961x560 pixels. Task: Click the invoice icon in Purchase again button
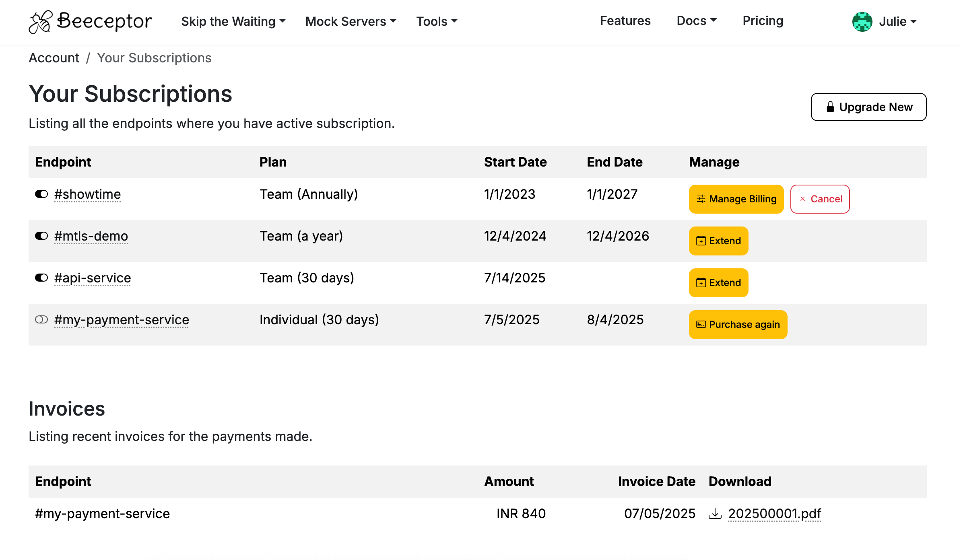tap(700, 325)
